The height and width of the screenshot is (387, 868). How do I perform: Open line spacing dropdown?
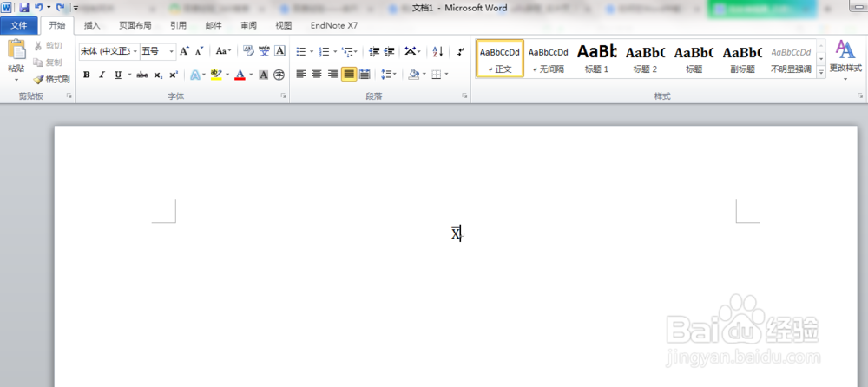click(x=389, y=74)
